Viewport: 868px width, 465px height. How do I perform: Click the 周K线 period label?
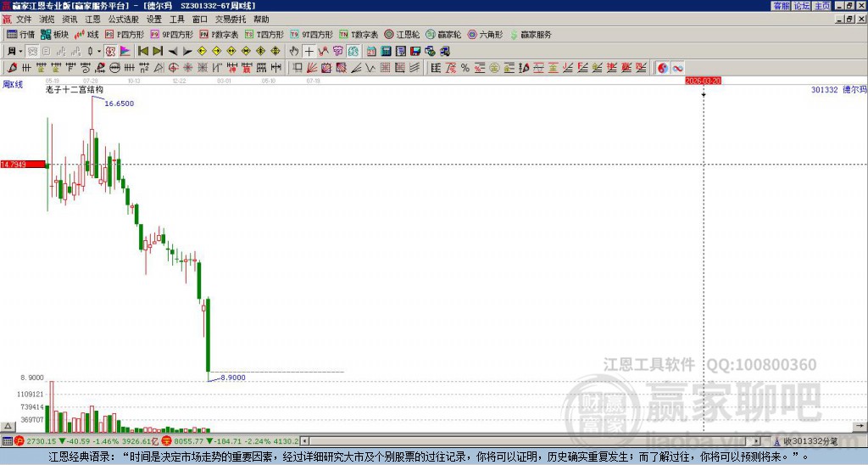point(13,84)
